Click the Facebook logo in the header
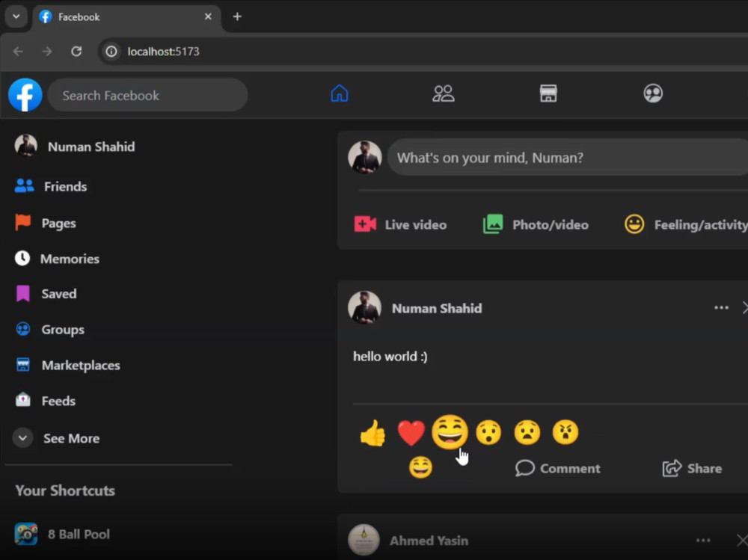Viewport: 748px width, 560px height. point(25,95)
